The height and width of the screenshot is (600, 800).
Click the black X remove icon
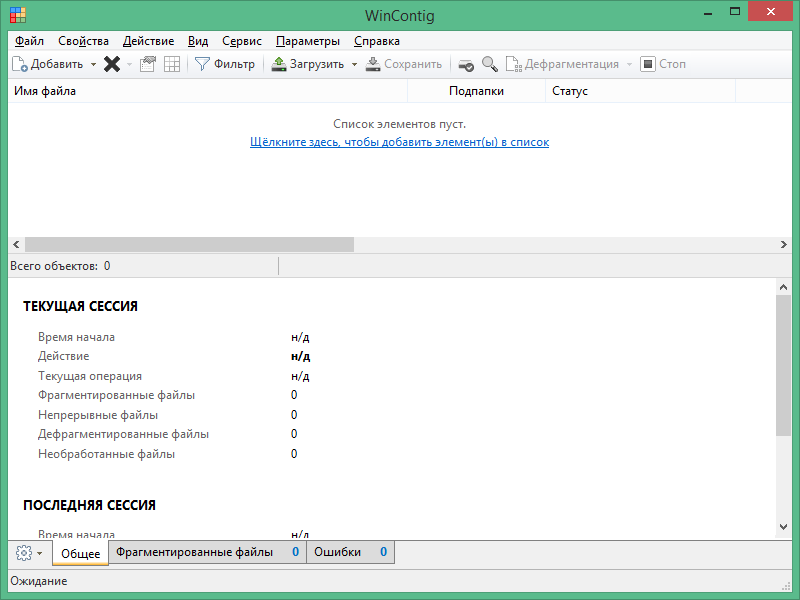tap(112, 64)
